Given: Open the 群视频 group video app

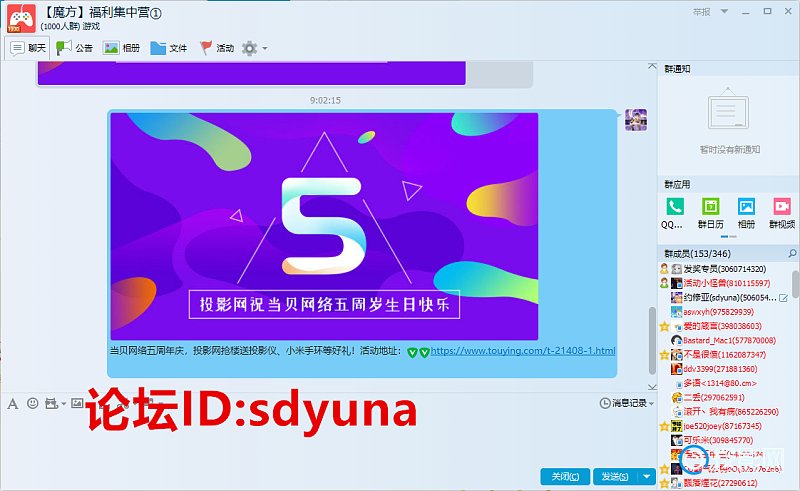Looking at the screenshot, I should pos(782,214).
